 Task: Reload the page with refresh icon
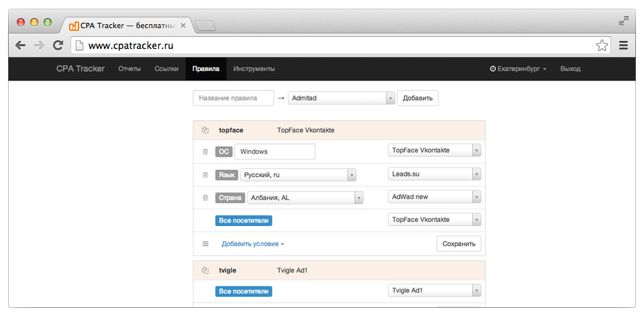click(x=58, y=45)
